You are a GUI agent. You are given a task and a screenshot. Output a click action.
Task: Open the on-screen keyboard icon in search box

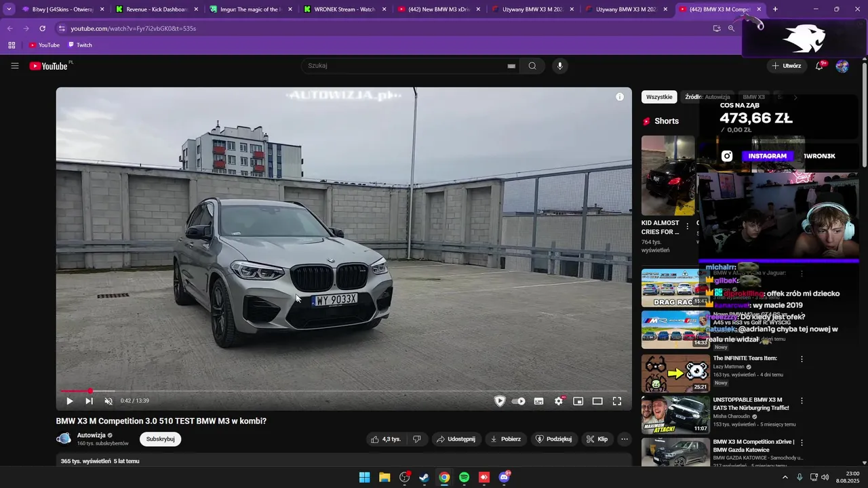click(x=511, y=66)
